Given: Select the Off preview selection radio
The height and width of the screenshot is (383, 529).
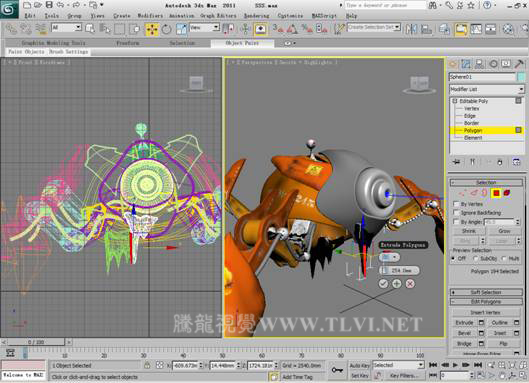Looking at the screenshot, I should coord(453,258).
